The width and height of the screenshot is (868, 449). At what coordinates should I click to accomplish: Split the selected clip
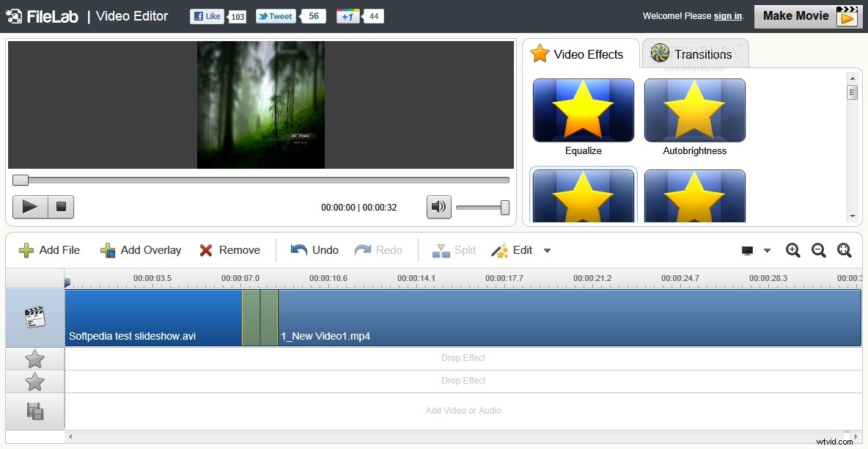pyautogui.click(x=453, y=250)
